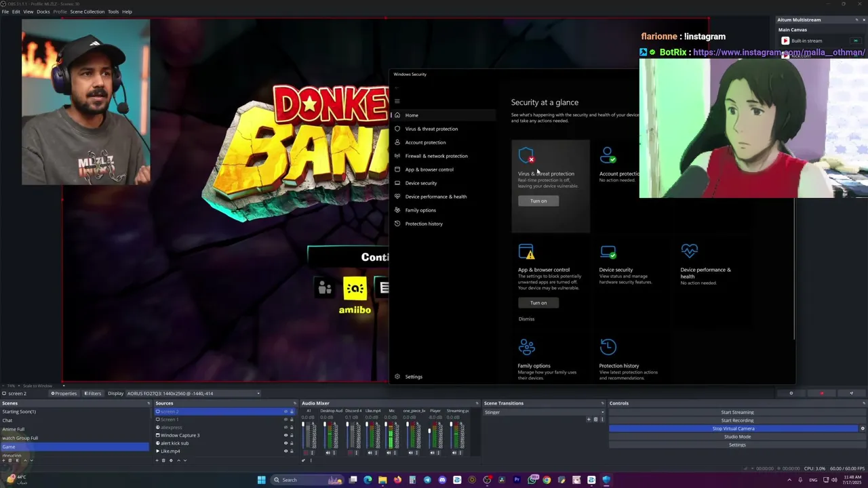Open Family options in the sidebar

click(420, 210)
